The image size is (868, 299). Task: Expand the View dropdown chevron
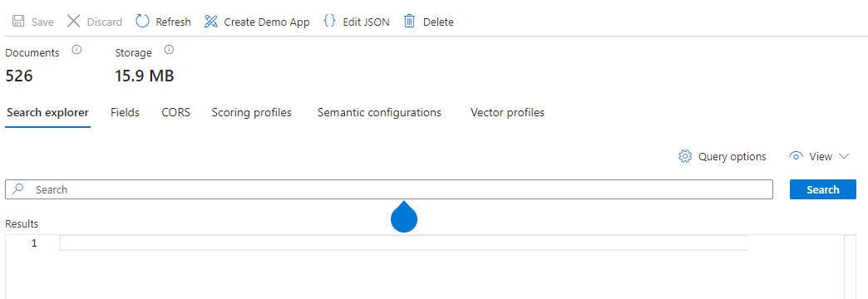pos(844,156)
